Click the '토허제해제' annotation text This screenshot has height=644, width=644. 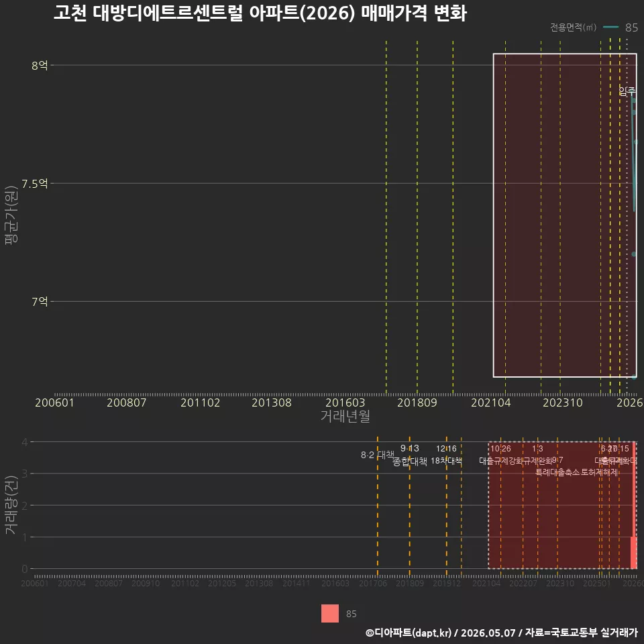pyautogui.click(x=600, y=472)
